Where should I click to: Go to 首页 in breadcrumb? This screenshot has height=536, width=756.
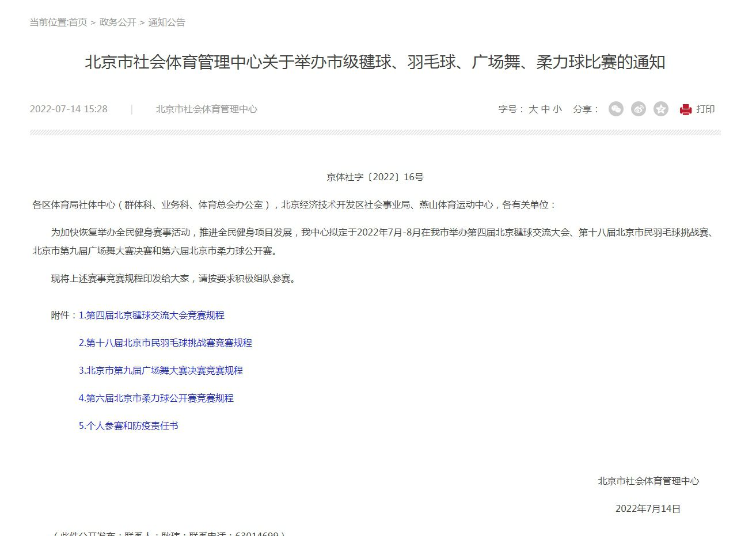pos(78,22)
